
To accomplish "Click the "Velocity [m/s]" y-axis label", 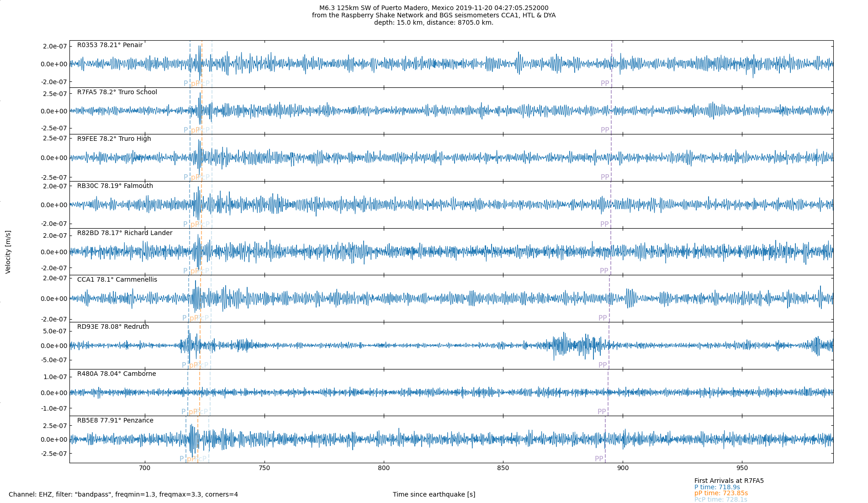I will (x=8, y=252).
